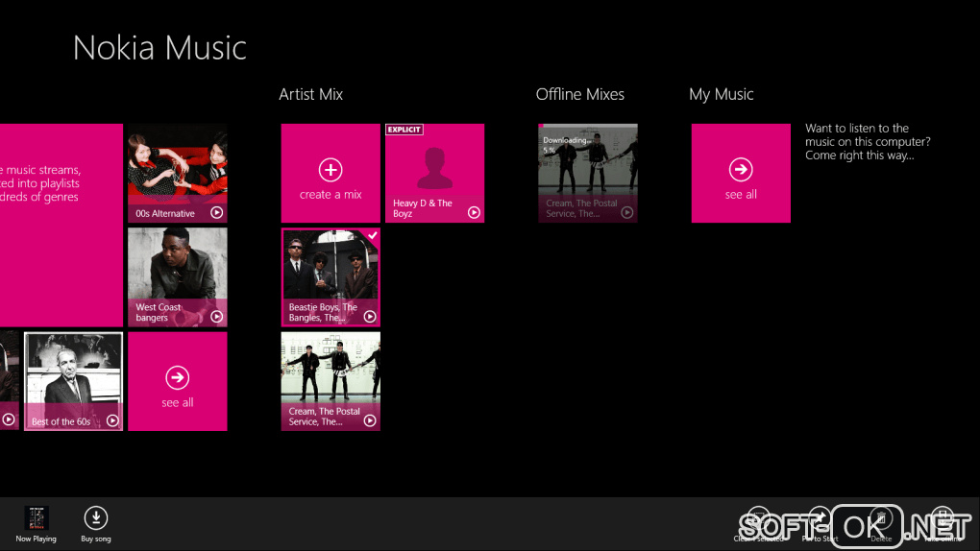Click the plus icon to create a mix
This screenshot has height=551, width=980.
pyautogui.click(x=331, y=169)
